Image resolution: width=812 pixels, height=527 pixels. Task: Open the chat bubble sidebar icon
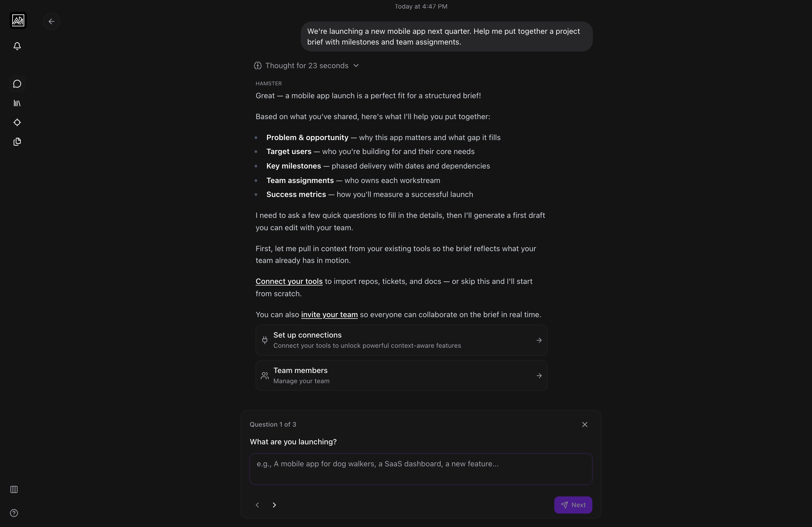[x=17, y=84]
